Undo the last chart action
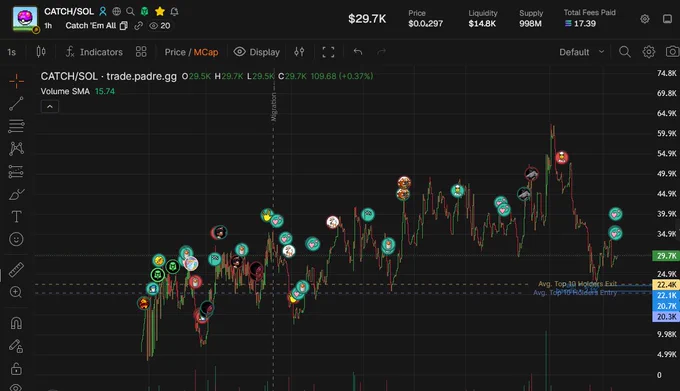Image resolution: width=680 pixels, height=391 pixels. [357, 52]
